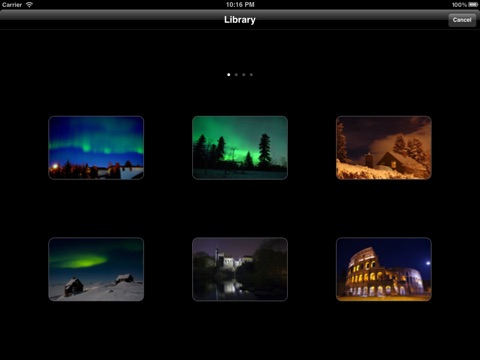Tap the Carrier label in status bar

12,5
